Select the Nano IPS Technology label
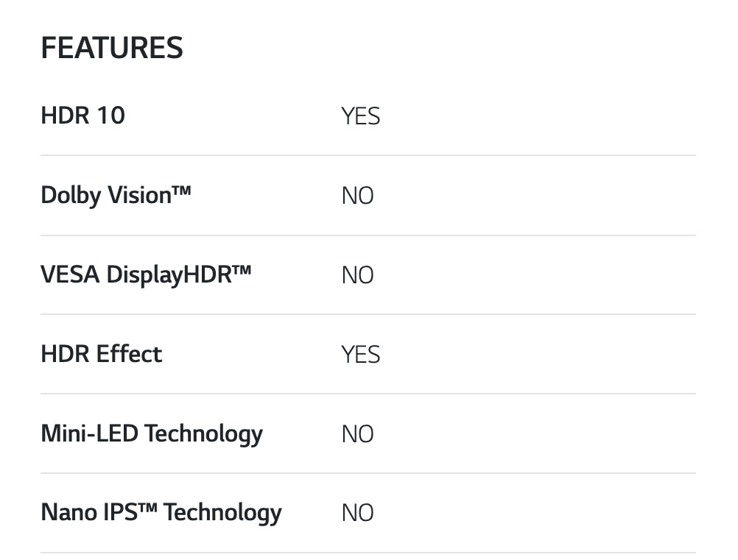 click(x=161, y=512)
